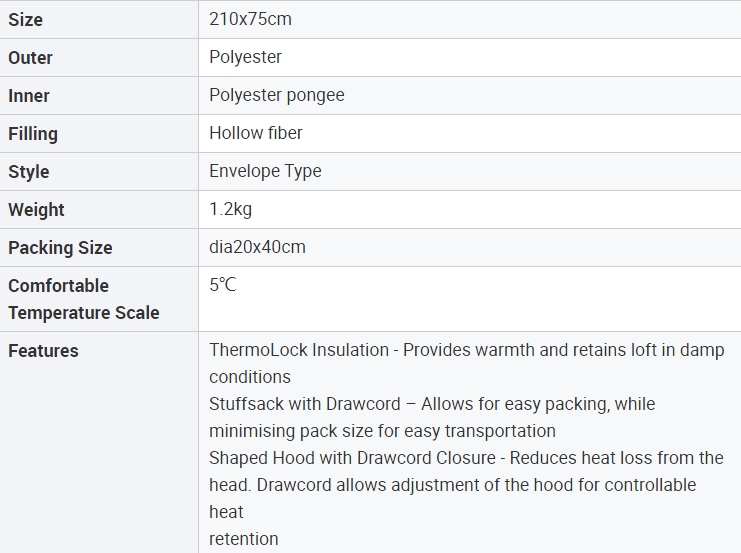Click the Outer row label
741x553 pixels.
[x=31, y=58]
